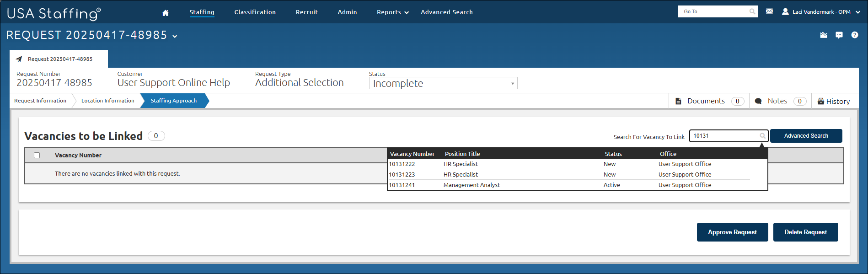Open the help question mark icon

(x=854, y=35)
